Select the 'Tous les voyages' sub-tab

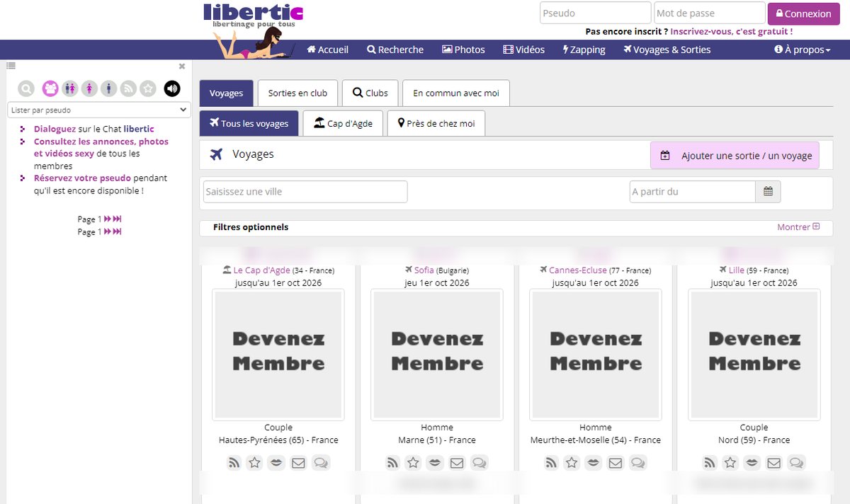[249, 123]
